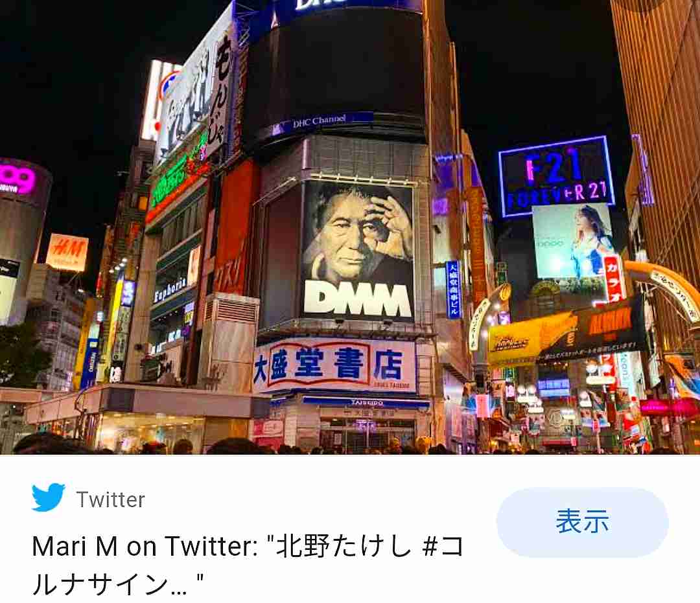
Task: Tap the DMM billboard portrait in photo
Action: tap(357, 250)
